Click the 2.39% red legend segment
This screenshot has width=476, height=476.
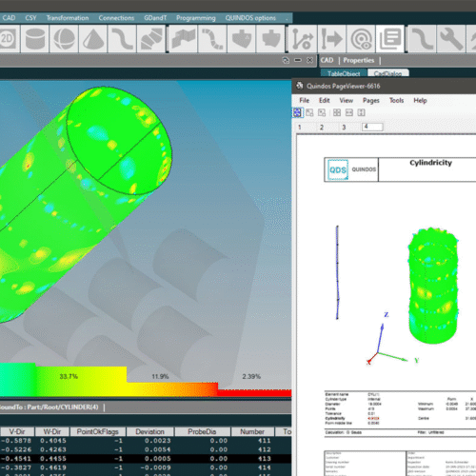click(x=254, y=393)
